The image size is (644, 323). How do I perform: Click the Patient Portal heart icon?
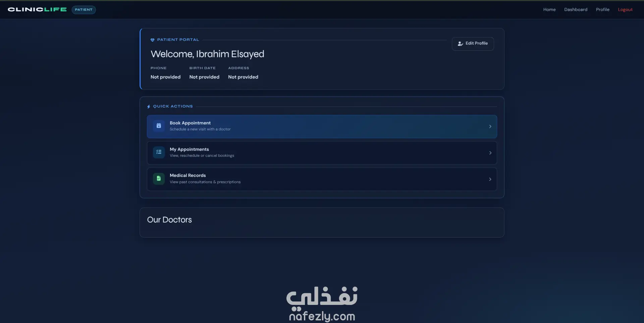coord(153,40)
